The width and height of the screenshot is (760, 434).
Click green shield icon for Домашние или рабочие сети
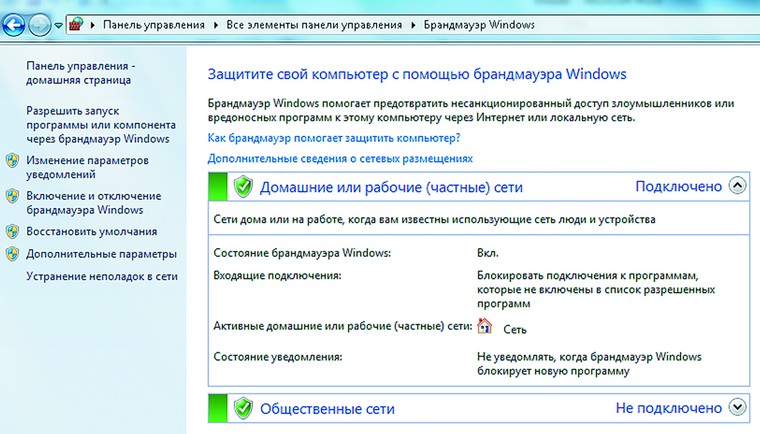coord(243,186)
